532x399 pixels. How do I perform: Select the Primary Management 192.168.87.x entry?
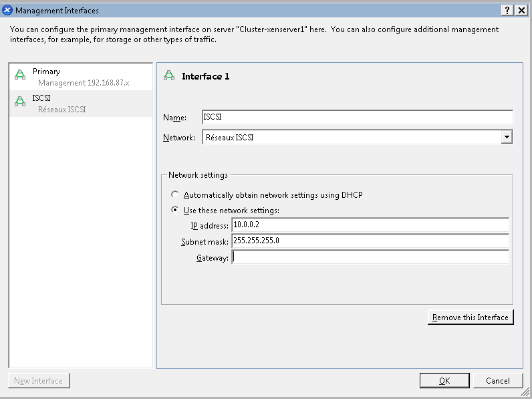[x=81, y=77]
